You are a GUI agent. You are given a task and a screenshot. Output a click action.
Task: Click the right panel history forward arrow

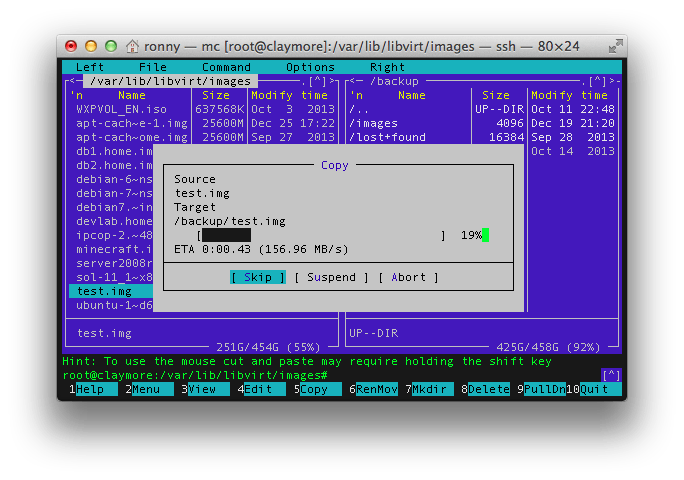pos(611,81)
